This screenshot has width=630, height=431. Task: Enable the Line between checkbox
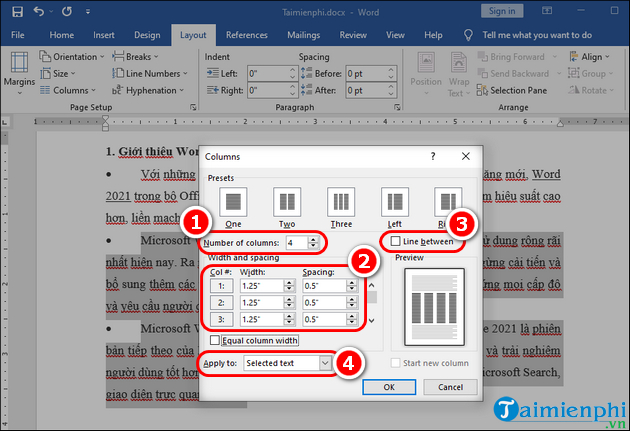396,242
